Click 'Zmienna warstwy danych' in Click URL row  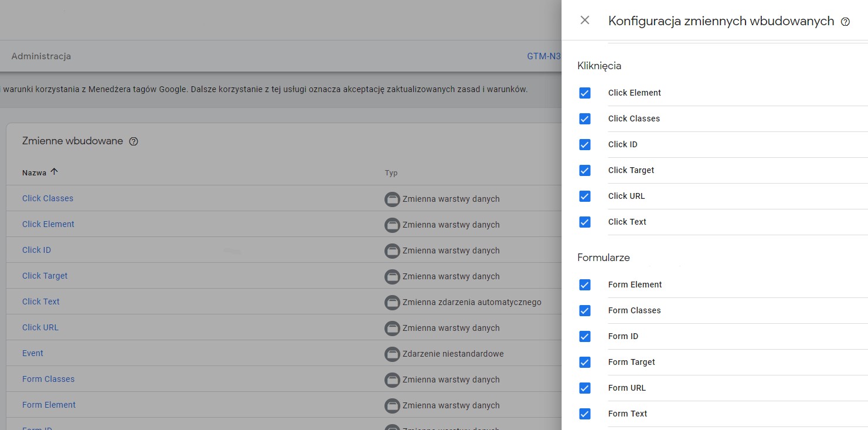[x=451, y=328]
